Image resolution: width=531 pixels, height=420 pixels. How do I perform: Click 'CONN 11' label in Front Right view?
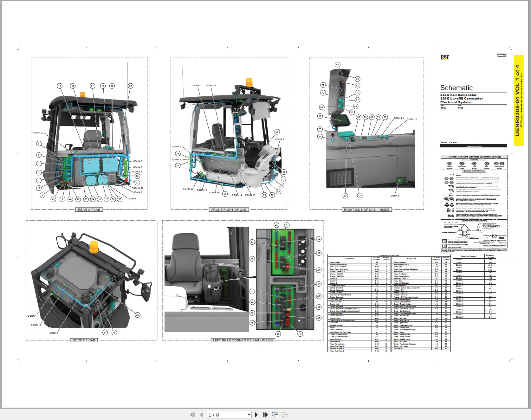pos(198,86)
